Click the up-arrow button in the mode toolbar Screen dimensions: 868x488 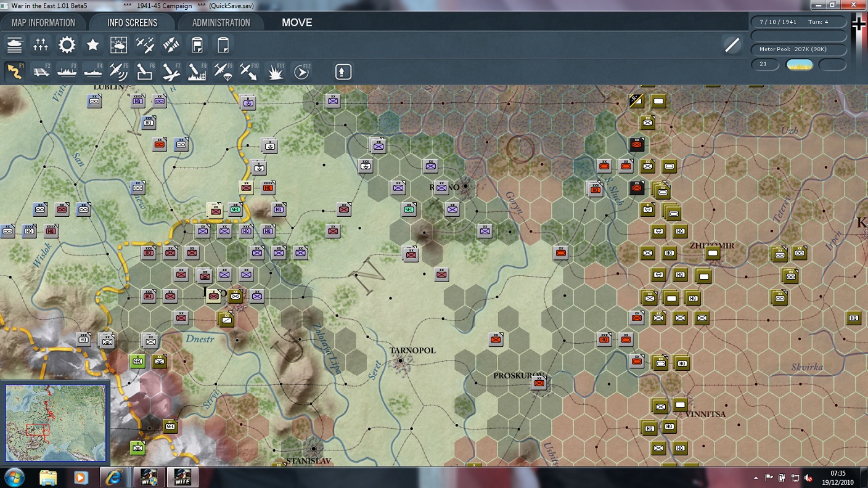coord(343,71)
